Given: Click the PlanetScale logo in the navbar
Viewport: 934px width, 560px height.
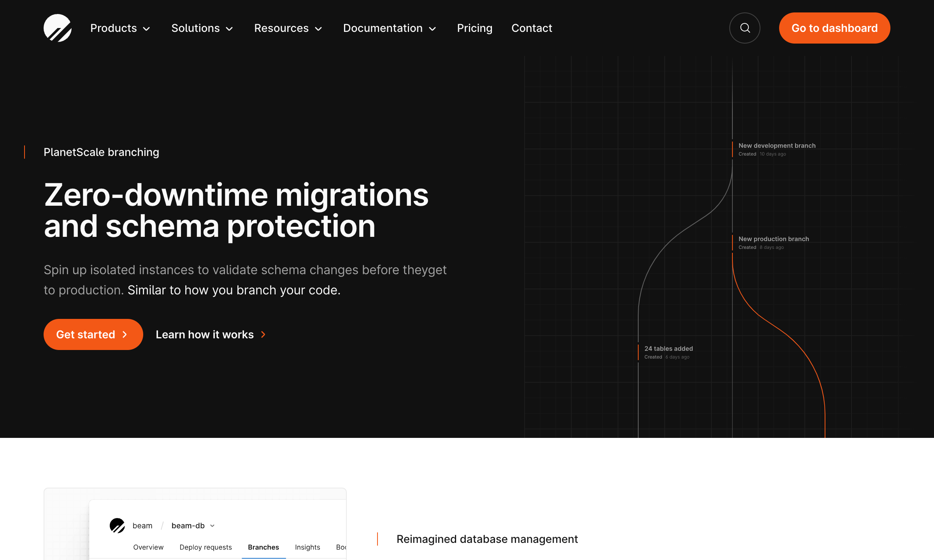Looking at the screenshot, I should pyautogui.click(x=58, y=28).
